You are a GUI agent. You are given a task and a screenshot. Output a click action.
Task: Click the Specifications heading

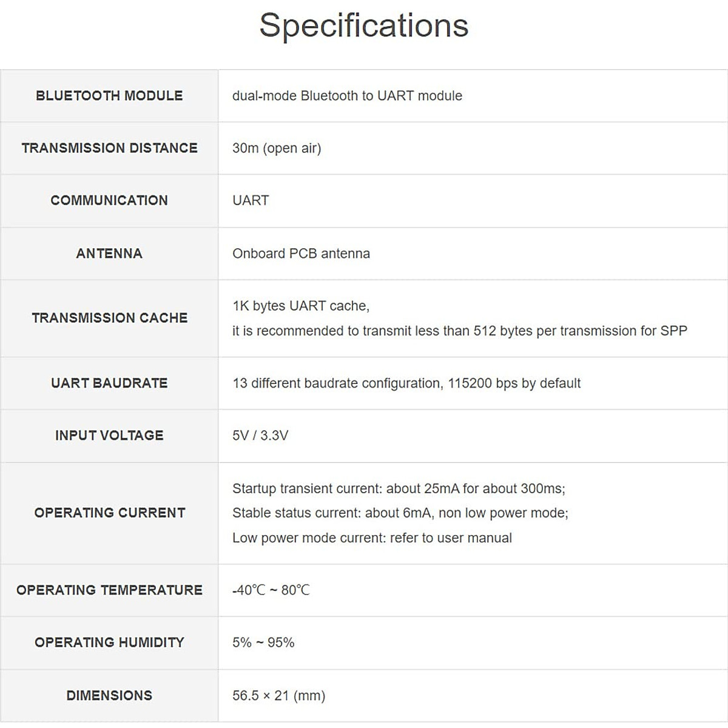[363, 25]
